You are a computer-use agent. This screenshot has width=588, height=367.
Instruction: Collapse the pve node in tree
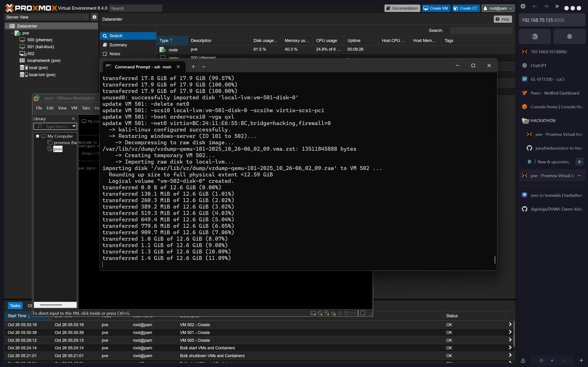click(12, 33)
